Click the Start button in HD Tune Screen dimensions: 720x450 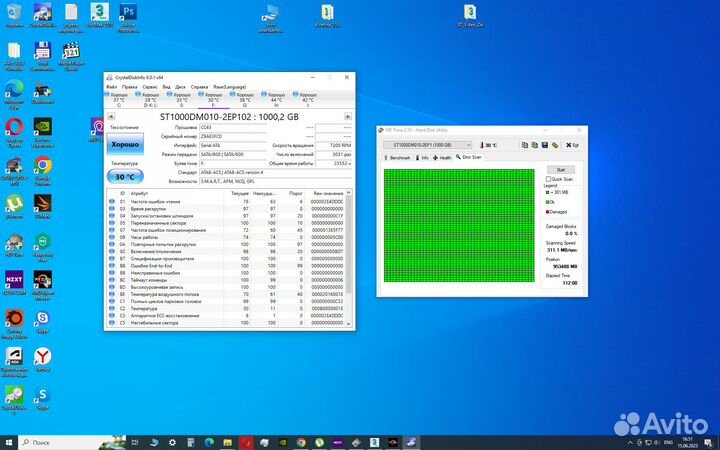pyautogui.click(x=561, y=170)
